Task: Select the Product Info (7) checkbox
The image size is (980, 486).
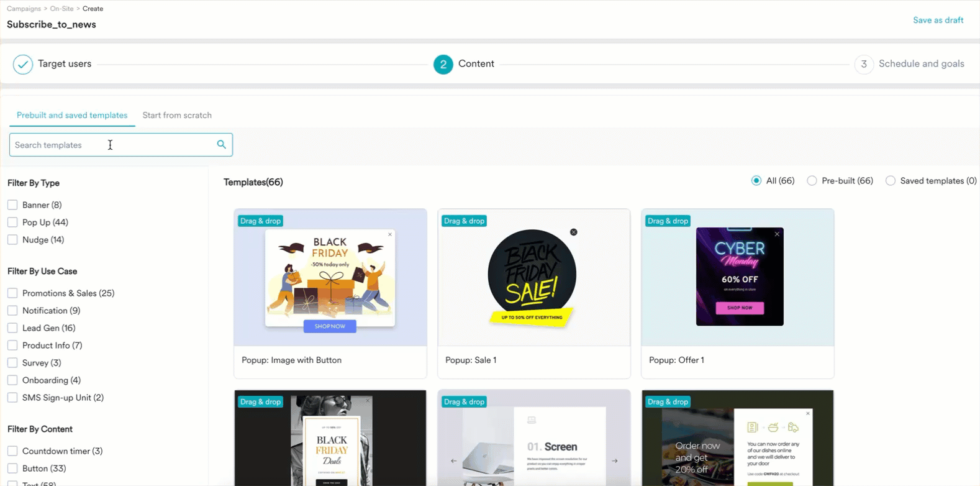Action: tap(12, 345)
